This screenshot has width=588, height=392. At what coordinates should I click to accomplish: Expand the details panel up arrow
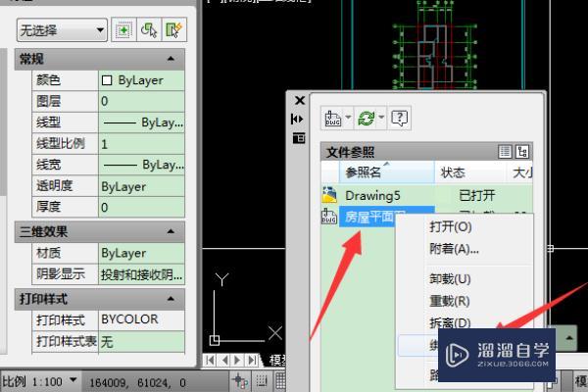pos(568,337)
